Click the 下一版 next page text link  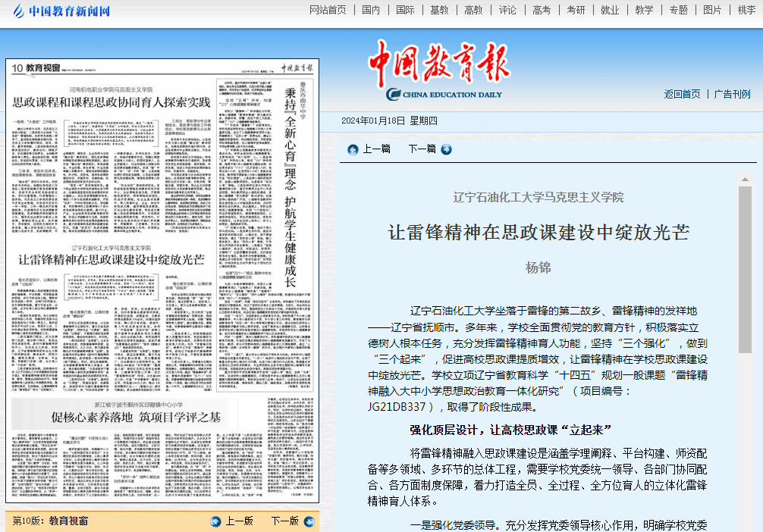[284, 521]
